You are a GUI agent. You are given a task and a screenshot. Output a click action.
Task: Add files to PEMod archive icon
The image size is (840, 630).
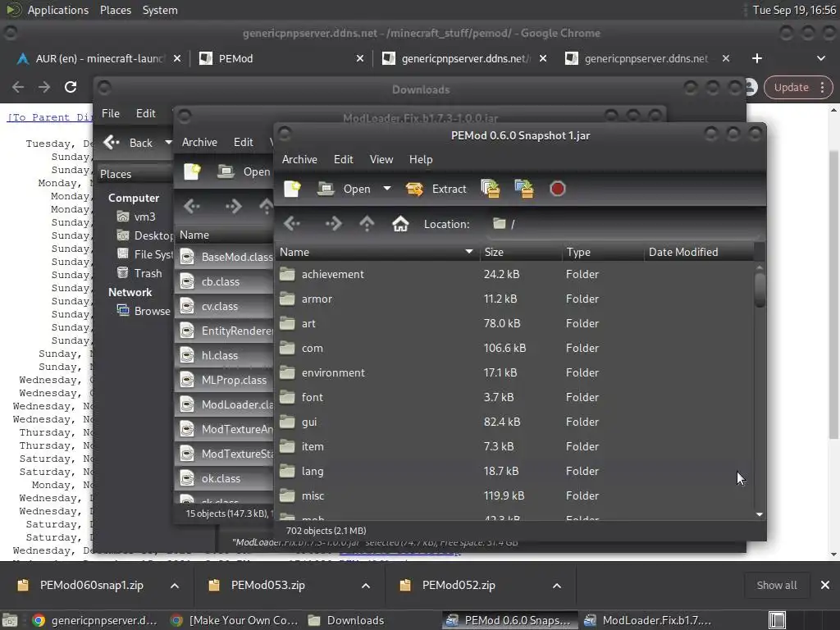[491, 189]
